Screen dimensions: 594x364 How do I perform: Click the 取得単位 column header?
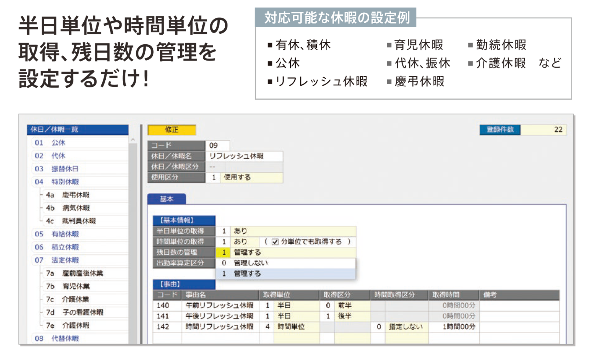coord(289,295)
